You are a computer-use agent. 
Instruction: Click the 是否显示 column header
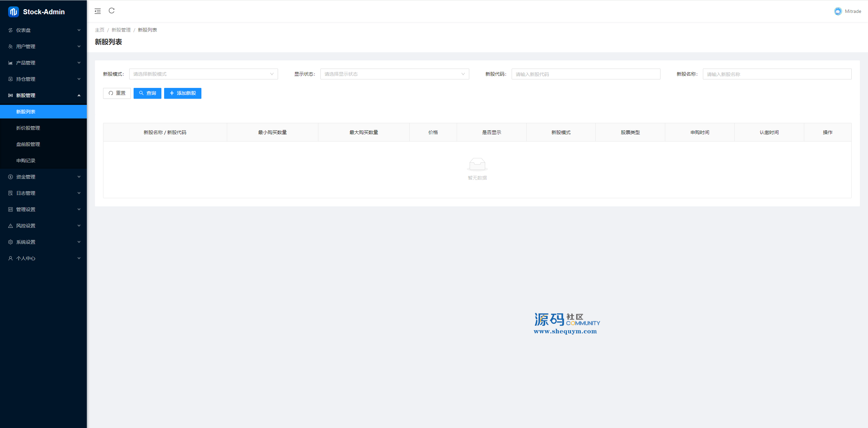(492, 132)
